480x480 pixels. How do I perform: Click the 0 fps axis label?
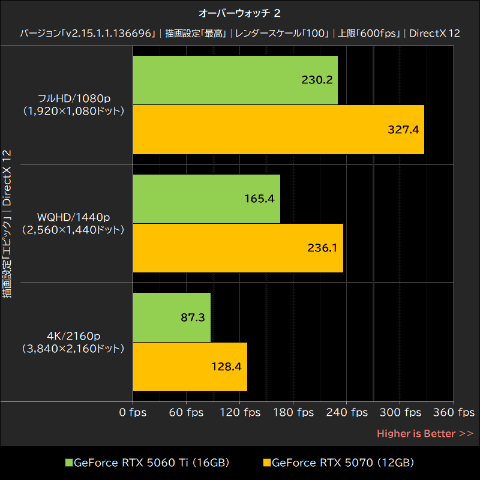[x=133, y=412]
